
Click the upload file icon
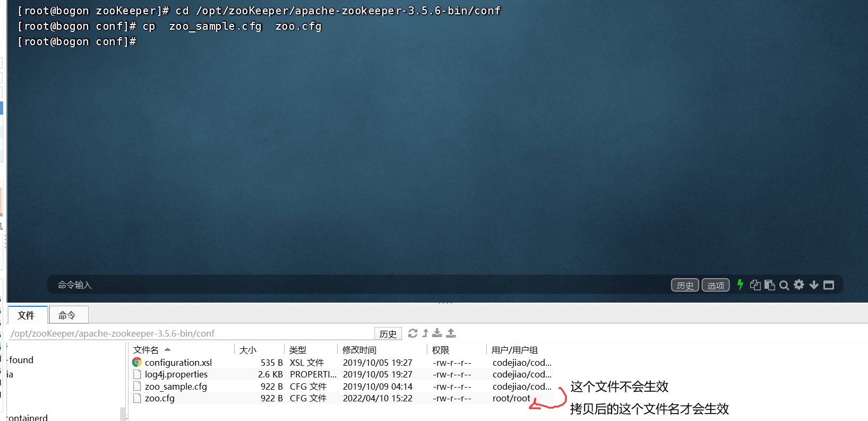(451, 333)
